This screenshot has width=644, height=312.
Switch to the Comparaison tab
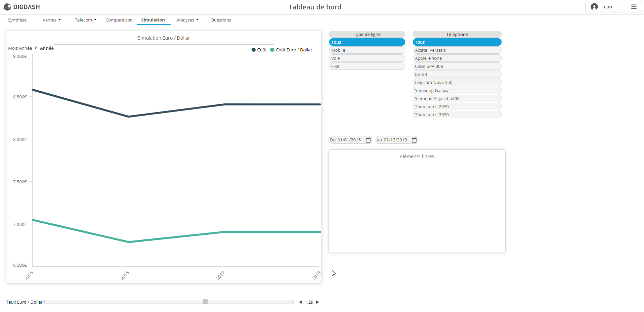(119, 20)
